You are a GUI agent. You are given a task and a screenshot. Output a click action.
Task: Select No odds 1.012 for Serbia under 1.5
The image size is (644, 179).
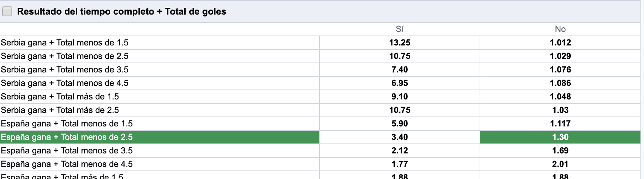560,43
